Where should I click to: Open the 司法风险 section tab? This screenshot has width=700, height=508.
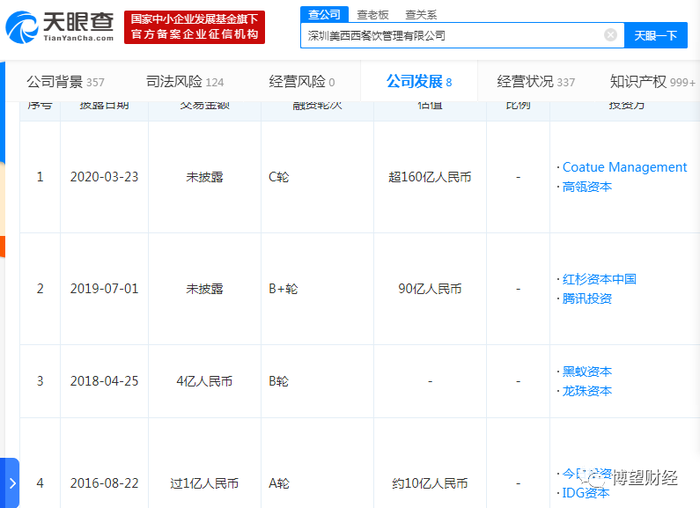tap(185, 82)
